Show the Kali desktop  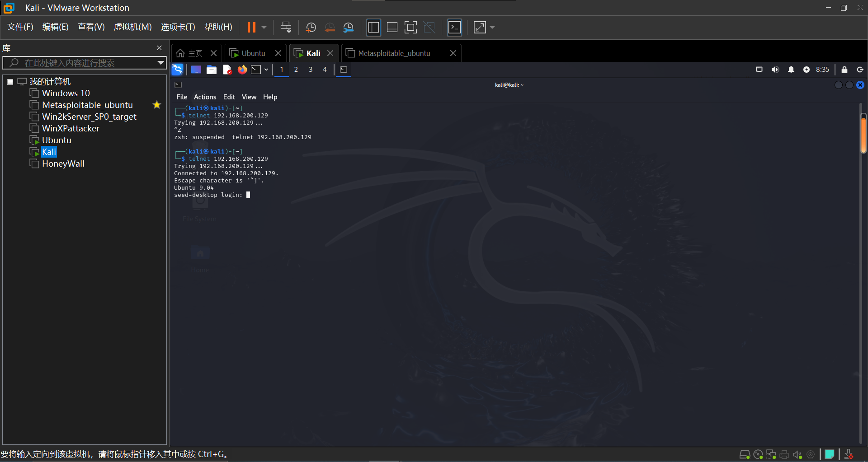click(x=196, y=70)
